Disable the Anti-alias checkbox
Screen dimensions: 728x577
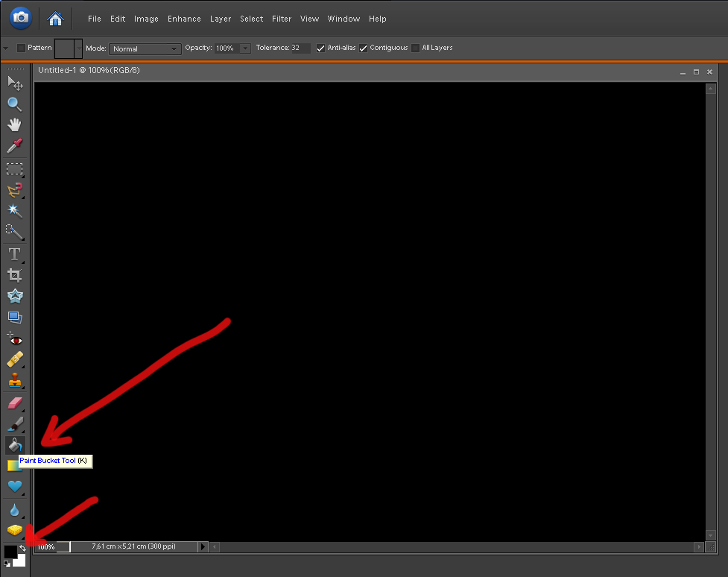[320, 48]
